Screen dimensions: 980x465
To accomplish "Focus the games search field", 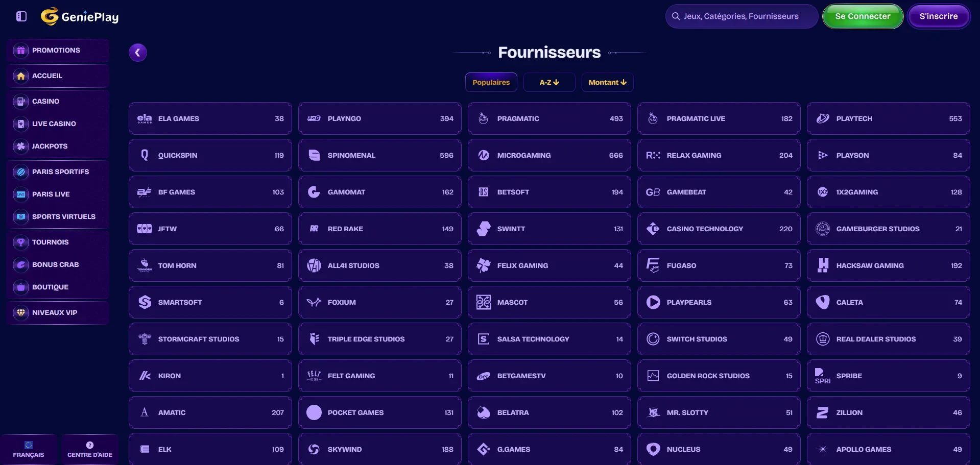I will point(742,16).
